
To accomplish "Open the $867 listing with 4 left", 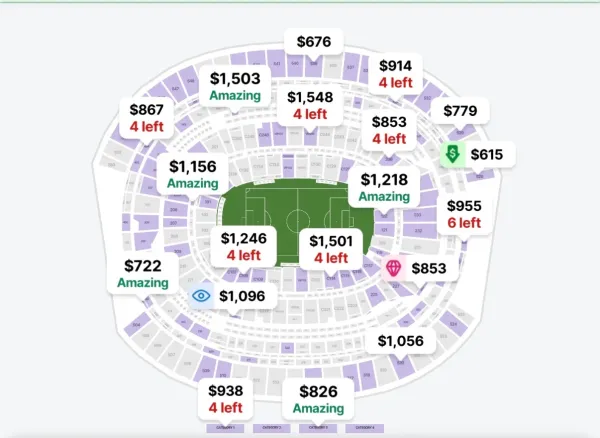I will pos(147,118).
